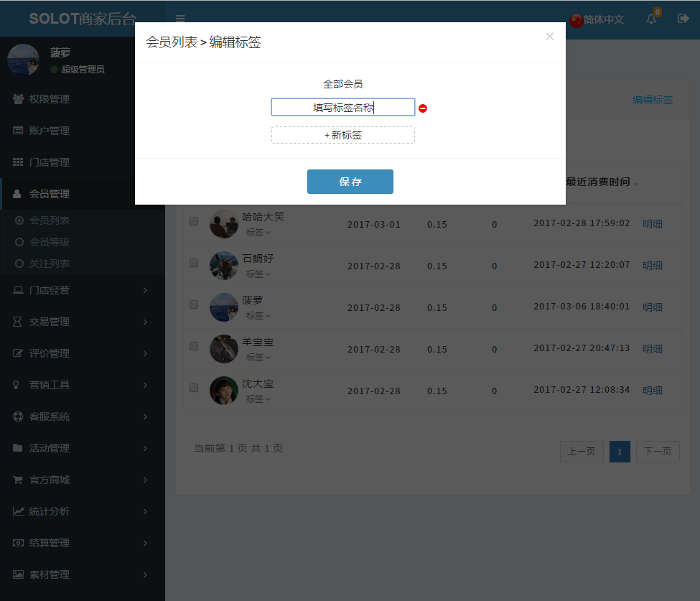Select checkbox for member 石鯛好

[194, 263]
